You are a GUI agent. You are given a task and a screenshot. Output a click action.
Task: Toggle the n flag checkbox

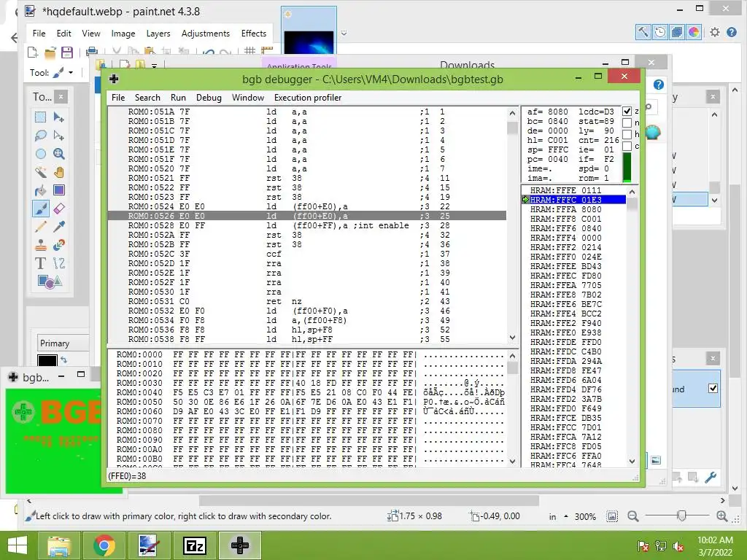coord(627,122)
